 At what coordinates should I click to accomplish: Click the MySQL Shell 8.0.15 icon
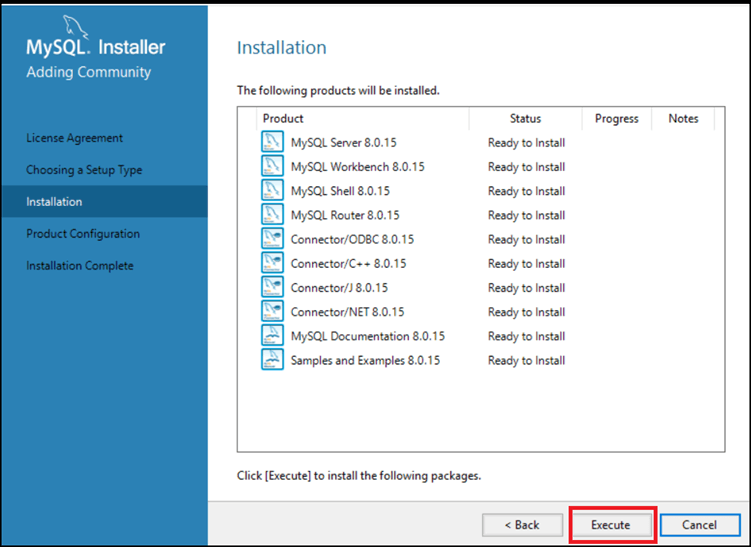click(x=271, y=190)
